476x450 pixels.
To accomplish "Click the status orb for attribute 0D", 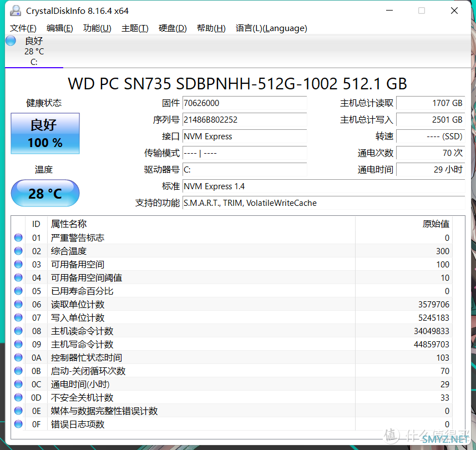I will (x=18, y=397).
